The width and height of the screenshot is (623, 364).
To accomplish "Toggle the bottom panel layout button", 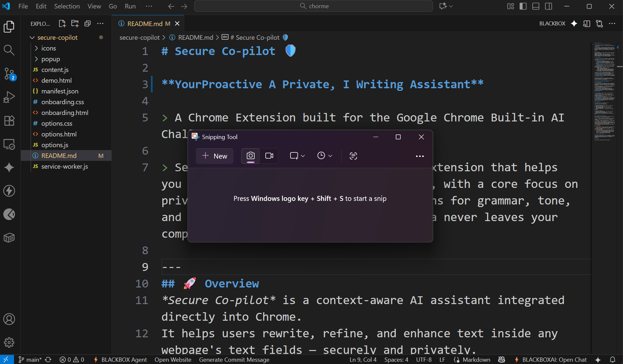I will coord(536,6).
